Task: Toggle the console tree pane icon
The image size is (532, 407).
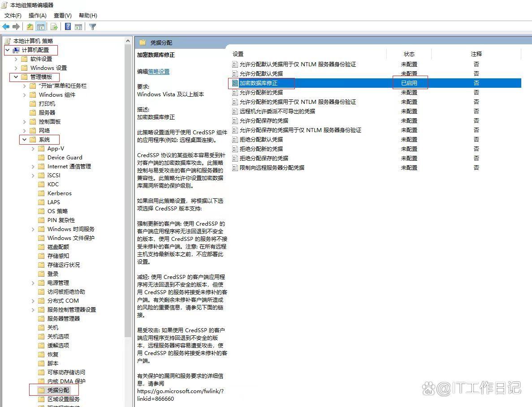Action: [x=40, y=26]
